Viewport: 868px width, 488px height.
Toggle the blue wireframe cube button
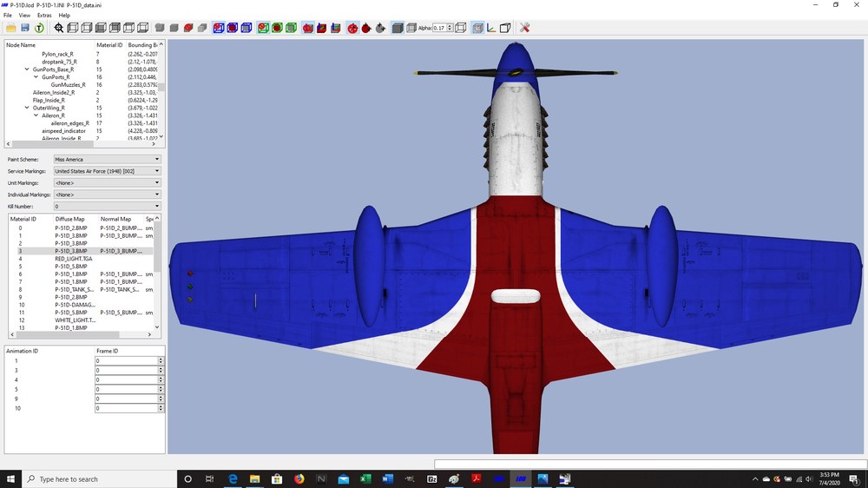click(x=247, y=28)
